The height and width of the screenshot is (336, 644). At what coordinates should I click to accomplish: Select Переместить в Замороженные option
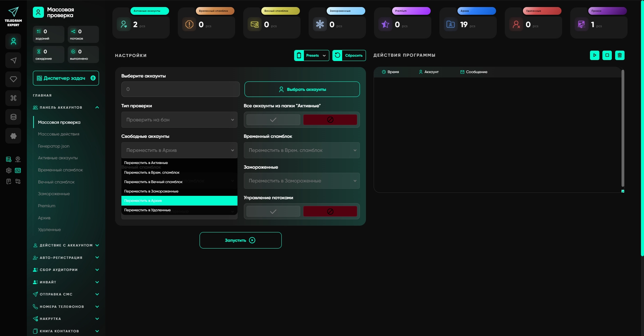point(179,191)
